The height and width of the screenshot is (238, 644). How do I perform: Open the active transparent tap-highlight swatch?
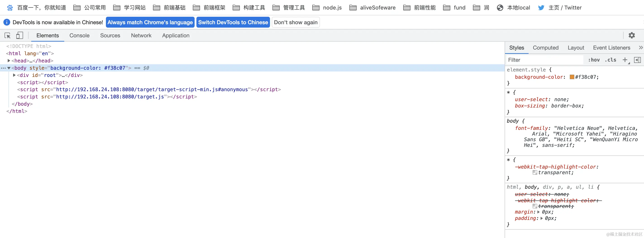point(535,172)
